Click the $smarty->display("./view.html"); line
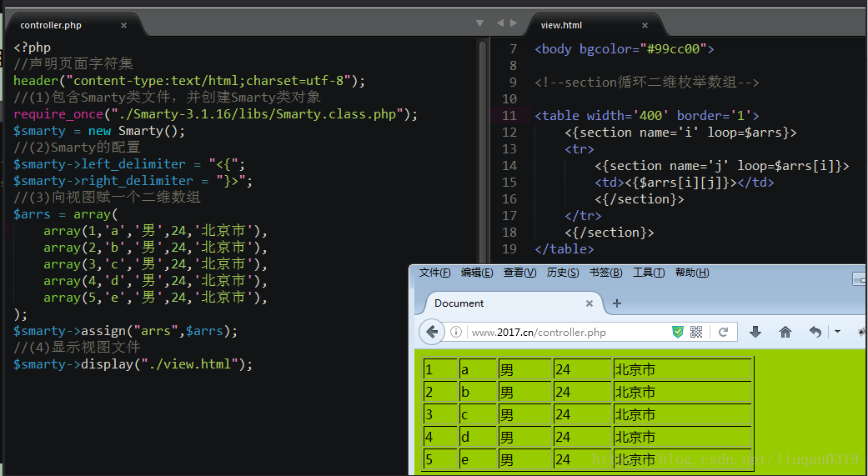 pos(133,364)
